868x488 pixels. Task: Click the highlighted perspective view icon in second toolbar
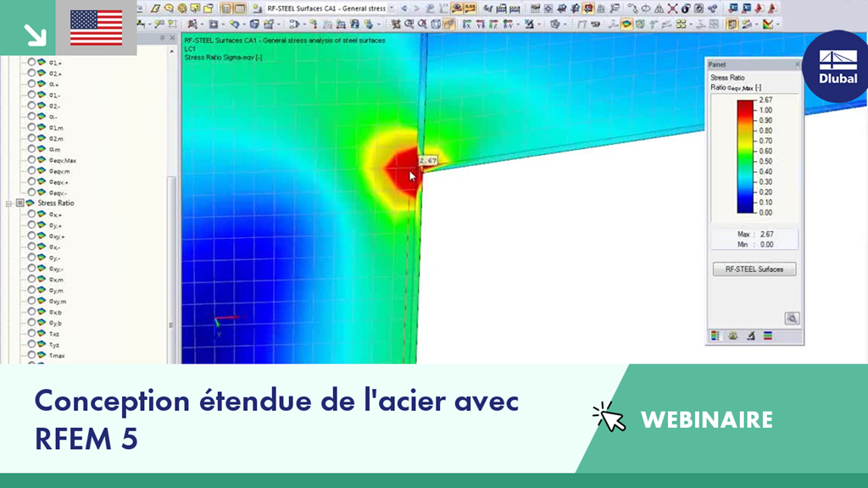coord(449,24)
